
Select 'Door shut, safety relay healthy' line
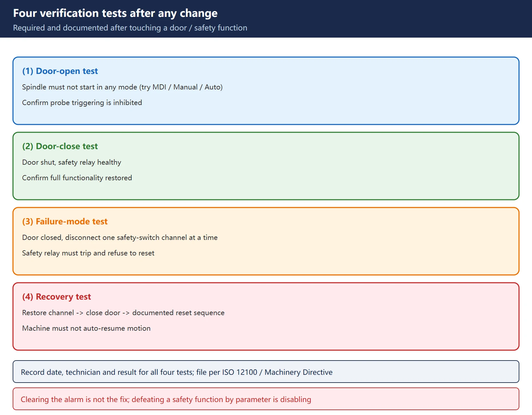pyautogui.click(x=72, y=162)
